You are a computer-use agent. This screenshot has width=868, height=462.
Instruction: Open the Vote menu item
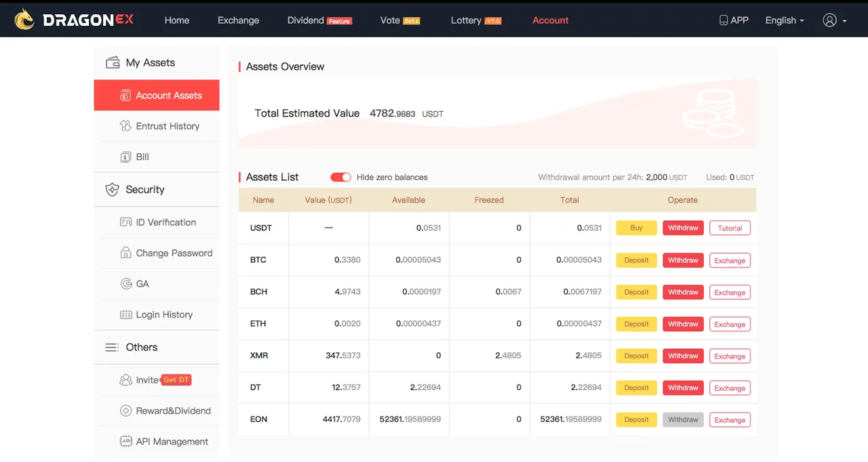[x=400, y=20]
